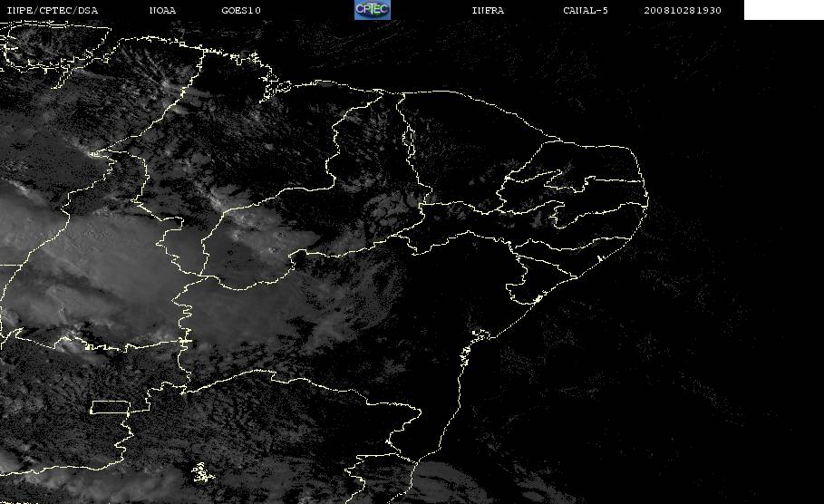
Task: Click the INFRA label in the header
Action: (x=488, y=11)
